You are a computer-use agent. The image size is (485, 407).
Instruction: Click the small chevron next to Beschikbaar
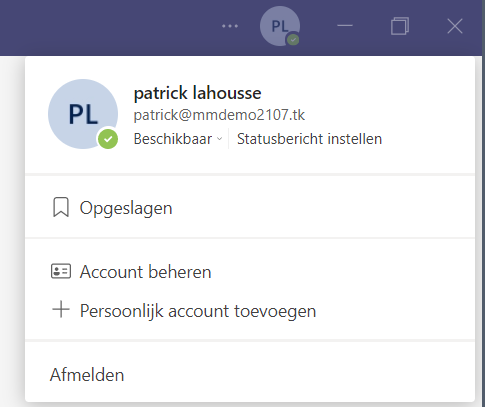pyautogui.click(x=219, y=139)
